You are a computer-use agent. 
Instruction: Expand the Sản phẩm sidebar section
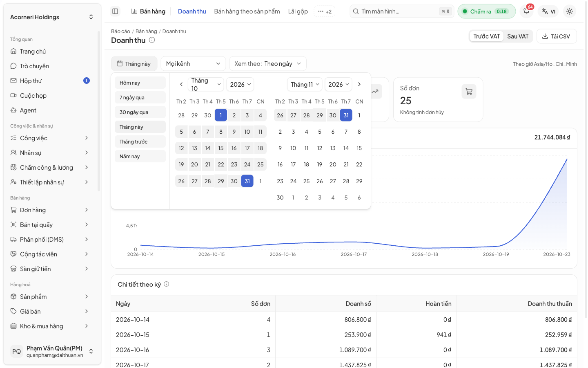pos(50,297)
